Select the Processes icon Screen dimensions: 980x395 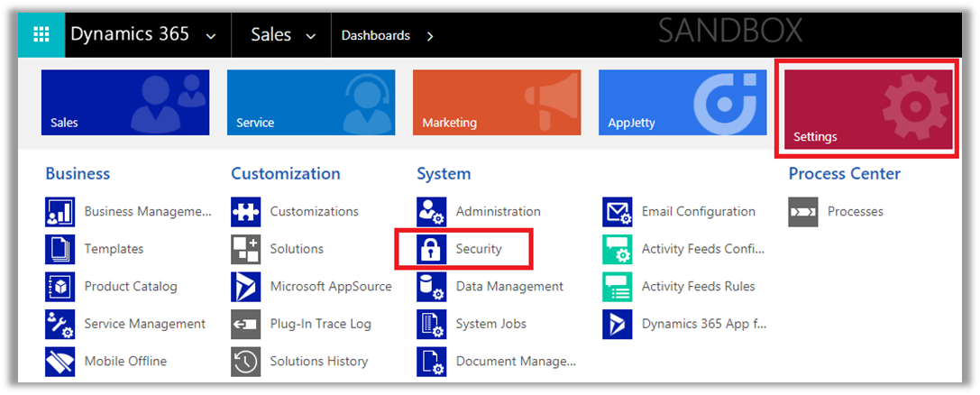(x=803, y=212)
